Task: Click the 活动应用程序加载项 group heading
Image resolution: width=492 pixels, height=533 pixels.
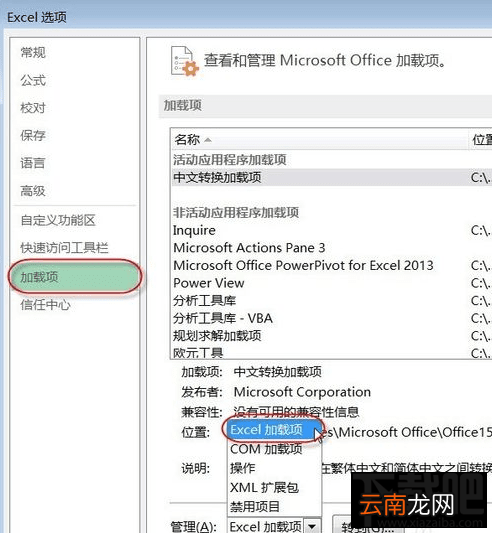Action: pos(230,160)
